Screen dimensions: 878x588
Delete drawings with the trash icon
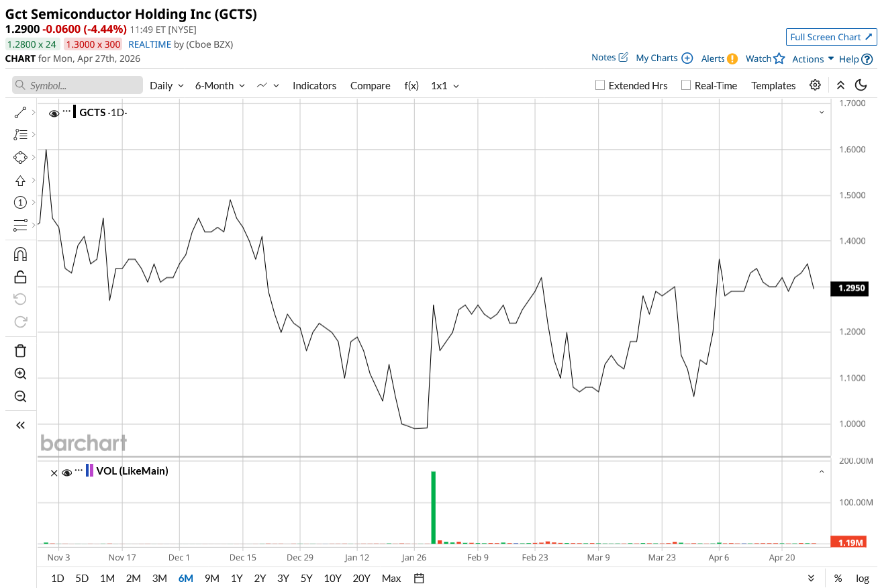pos(20,350)
